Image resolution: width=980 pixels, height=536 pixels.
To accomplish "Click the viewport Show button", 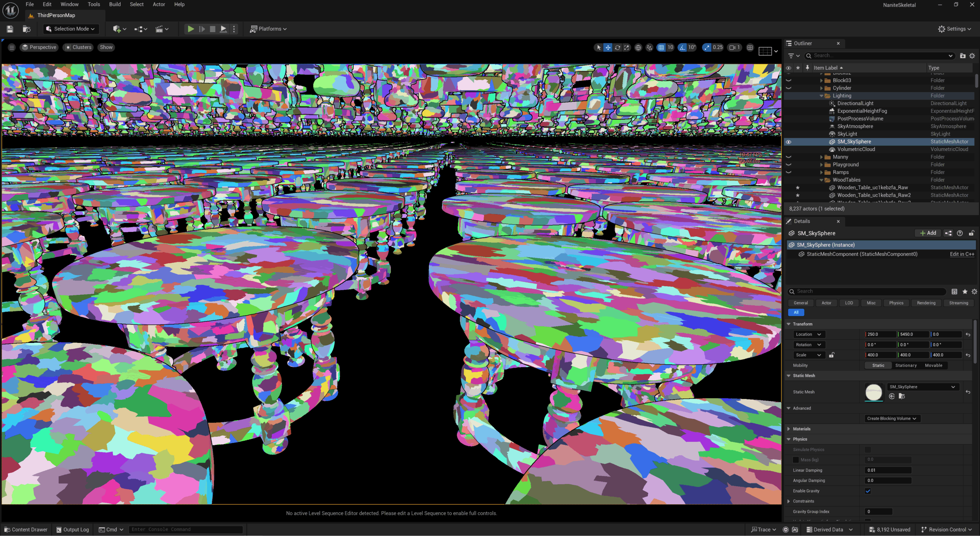I will tap(106, 47).
